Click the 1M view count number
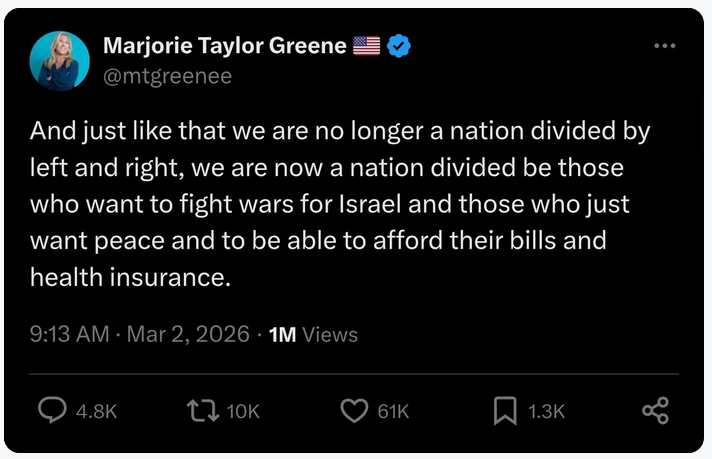Image resolution: width=712 pixels, height=459 pixels. [x=282, y=335]
